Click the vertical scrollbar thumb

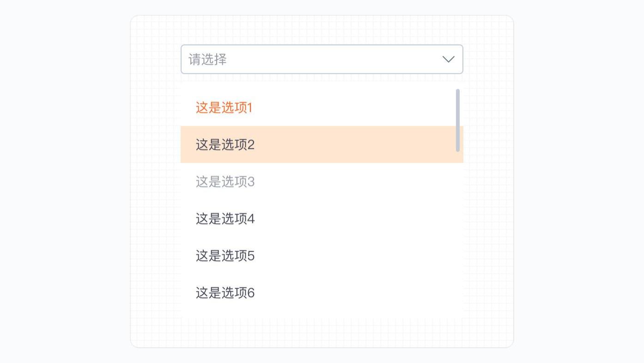coord(458,120)
